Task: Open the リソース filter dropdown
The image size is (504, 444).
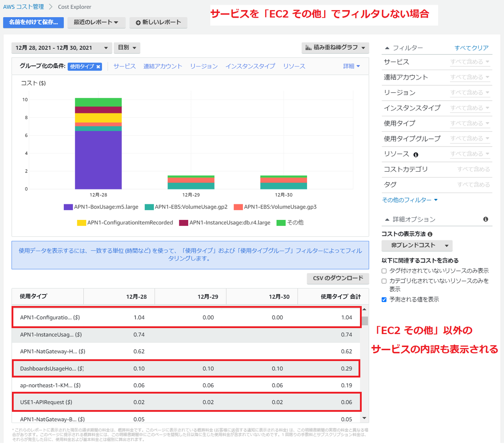Action: click(x=470, y=154)
